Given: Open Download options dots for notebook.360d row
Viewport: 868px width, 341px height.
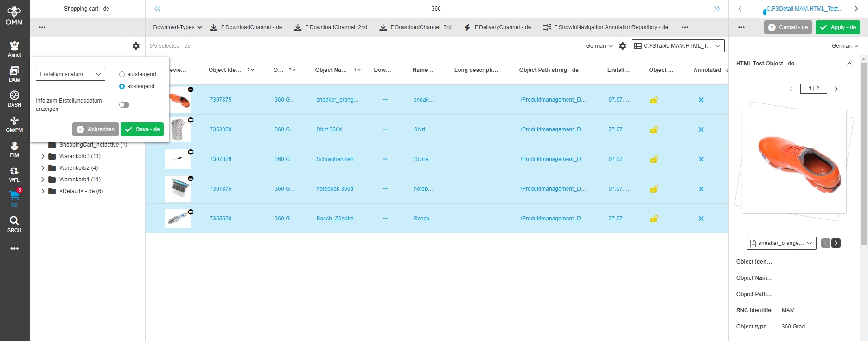Looking at the screenshot, I should point(385,189).
